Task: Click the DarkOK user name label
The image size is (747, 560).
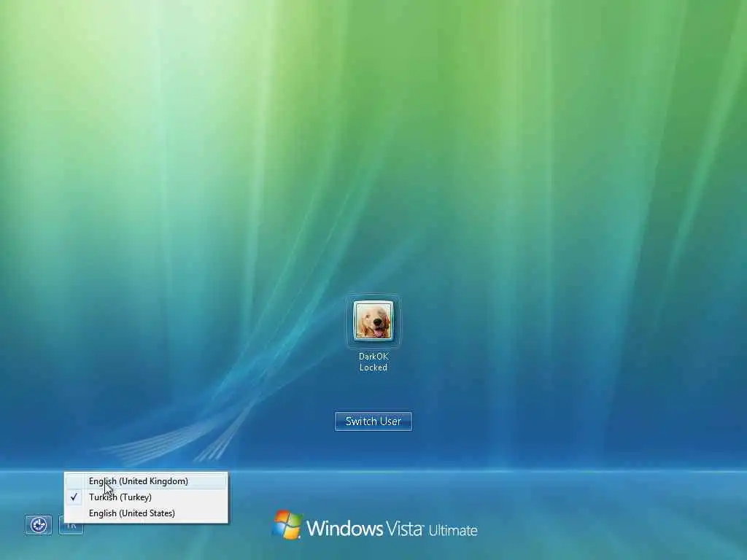Action: coord(373,356)
